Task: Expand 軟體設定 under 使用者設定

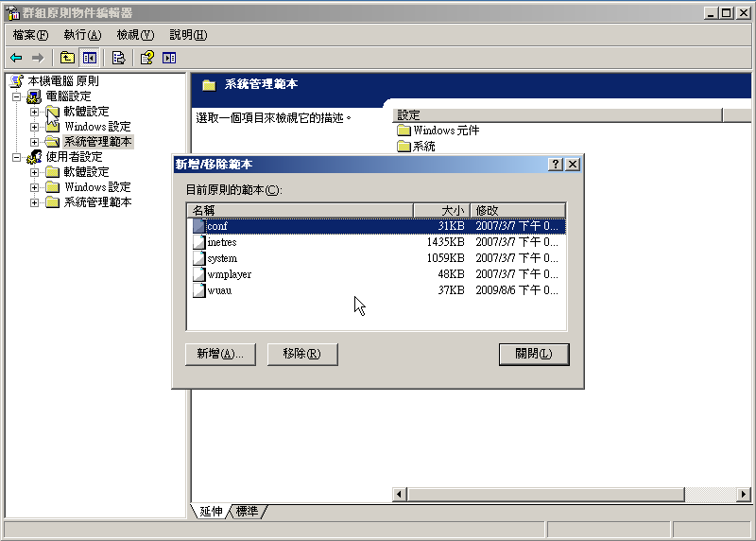Action: coord(34,172)
